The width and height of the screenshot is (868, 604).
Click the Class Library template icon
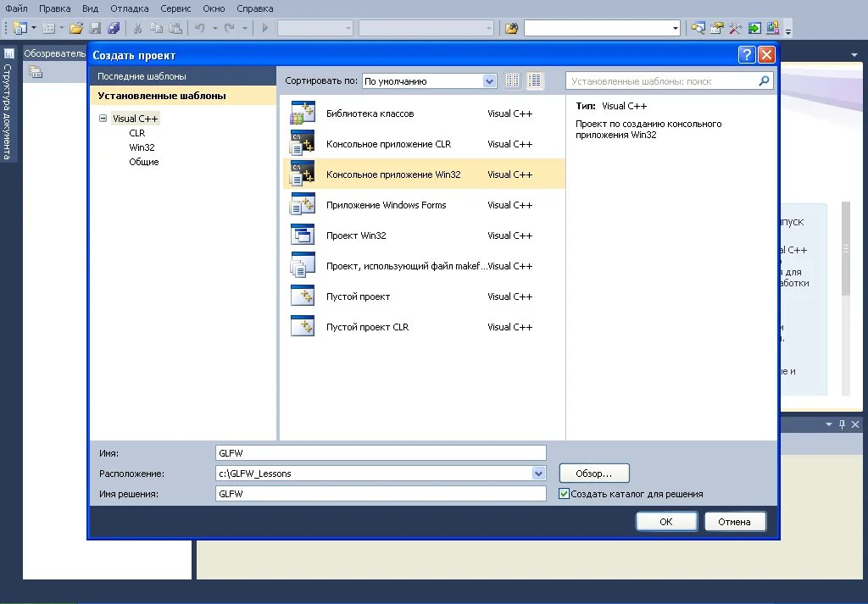point(303,114)
